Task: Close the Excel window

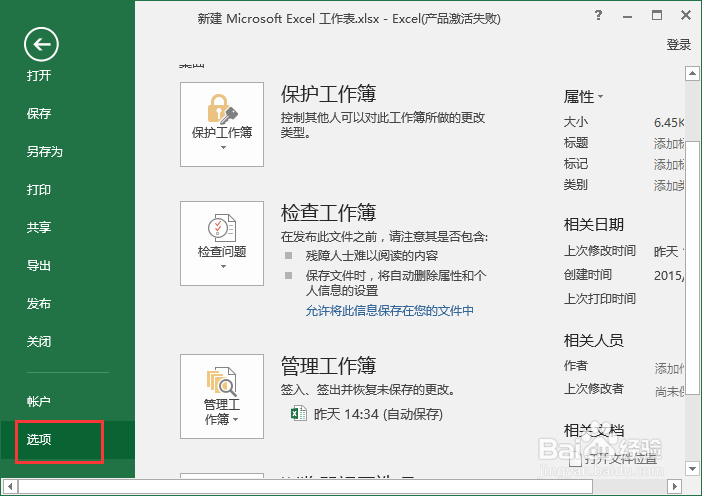Action: [686, 16]
